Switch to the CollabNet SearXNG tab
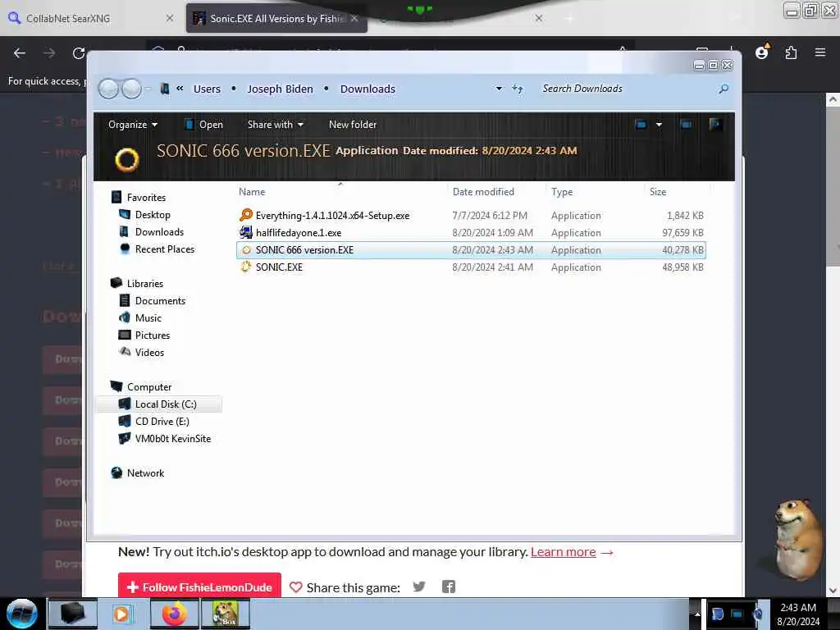This screenshot has width=840, height=630. coord(91,18)
